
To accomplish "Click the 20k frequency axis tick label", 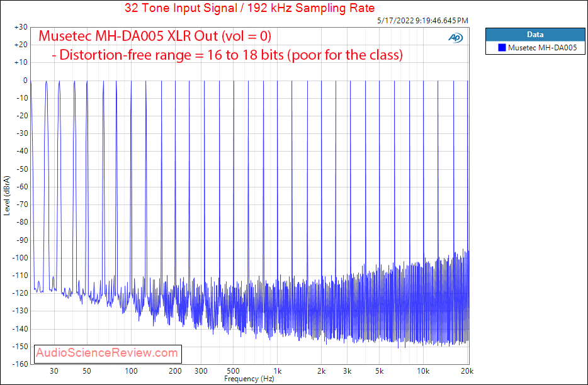I will click(x=468, y=371).
